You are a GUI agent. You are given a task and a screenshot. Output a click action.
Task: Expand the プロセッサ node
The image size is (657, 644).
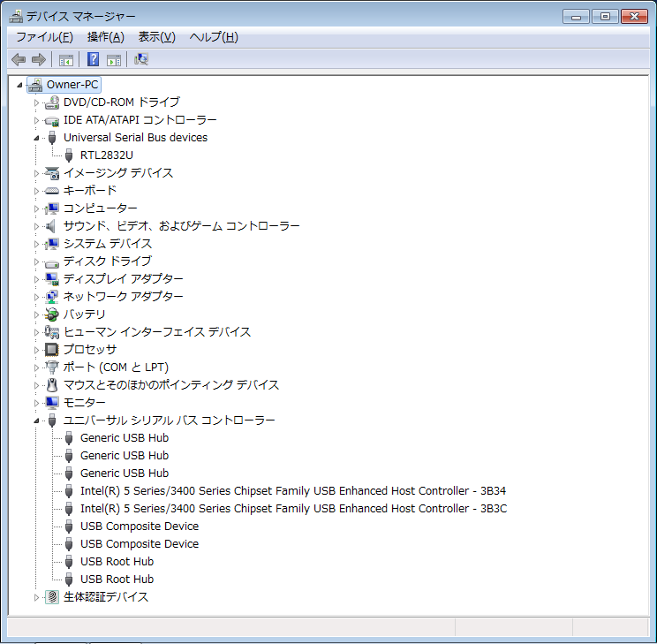pos(36,350)
